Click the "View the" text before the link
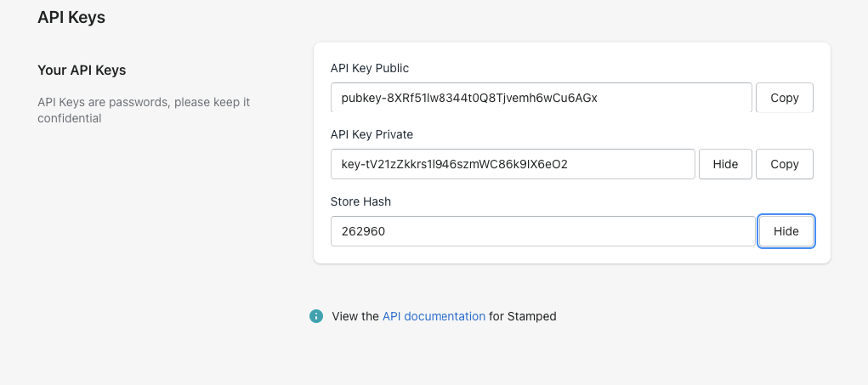868x385 pixels. [x=355, y=316]
